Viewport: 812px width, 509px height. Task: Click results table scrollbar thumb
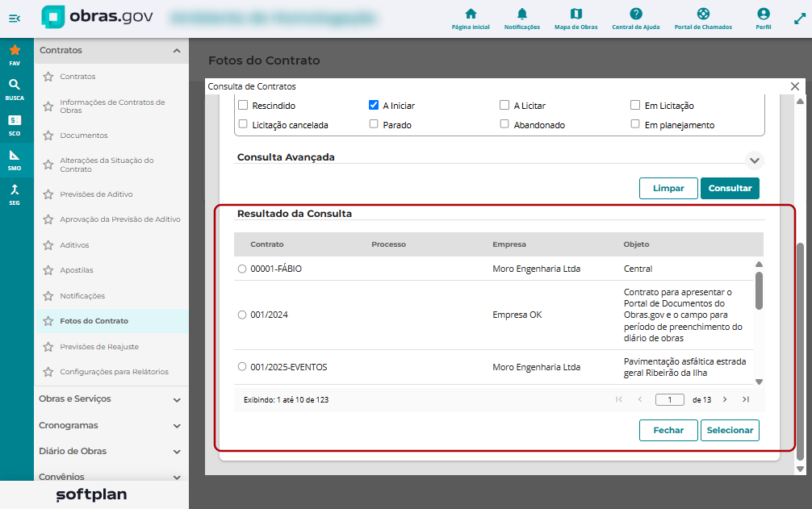759,290
